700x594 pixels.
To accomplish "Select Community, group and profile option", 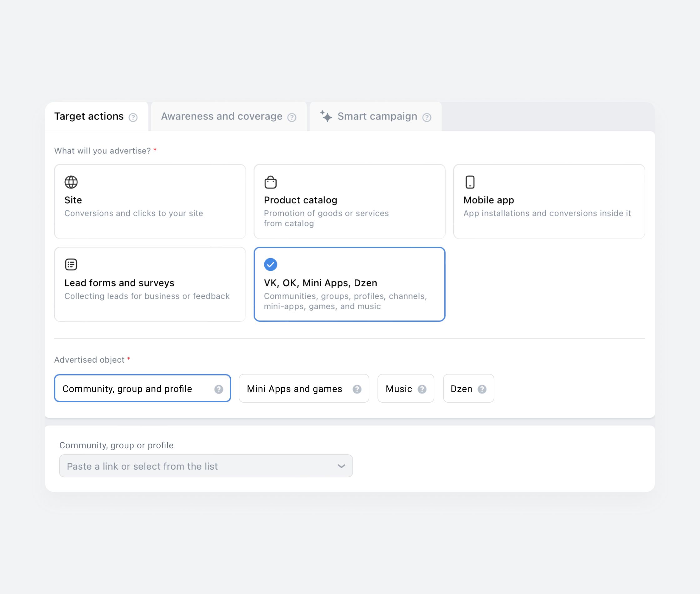I will [x=127, y=389].
